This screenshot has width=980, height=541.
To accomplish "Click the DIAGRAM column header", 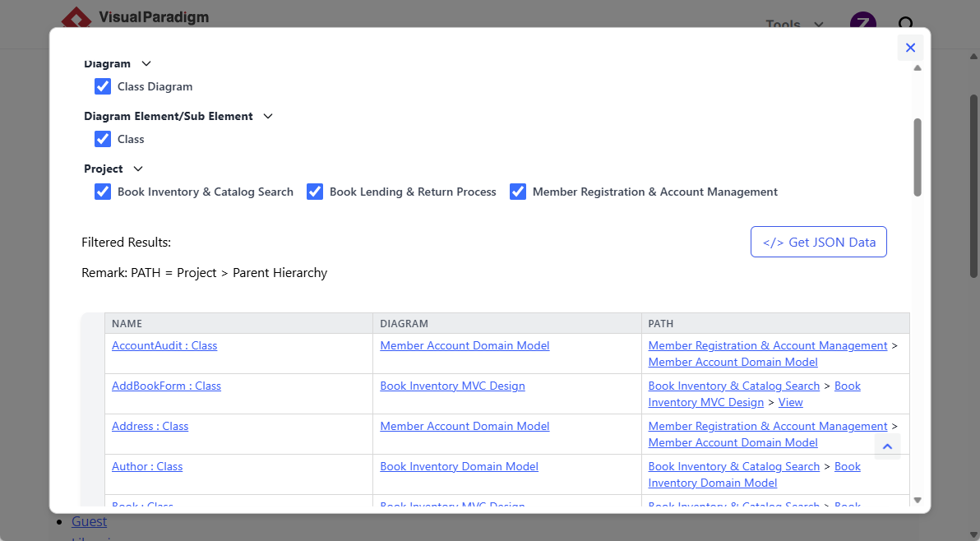I will tap(507, 324).
